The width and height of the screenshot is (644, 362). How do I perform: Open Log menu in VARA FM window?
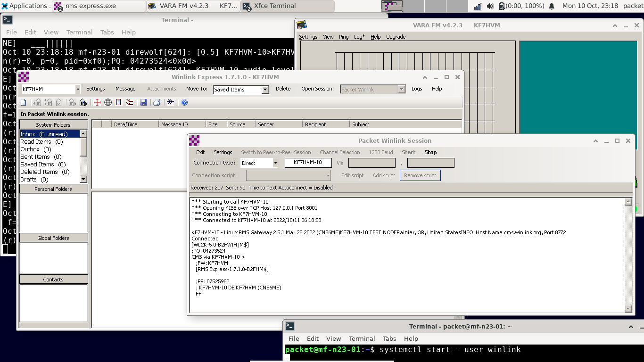pos(359,37)
